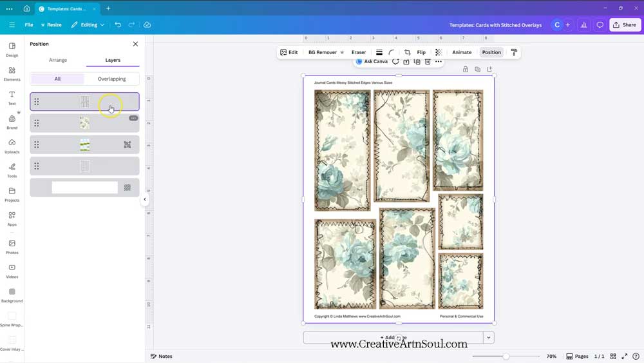Open the Elements panel
The height and width of the screenshot is (363, 644).
(12, 74)
